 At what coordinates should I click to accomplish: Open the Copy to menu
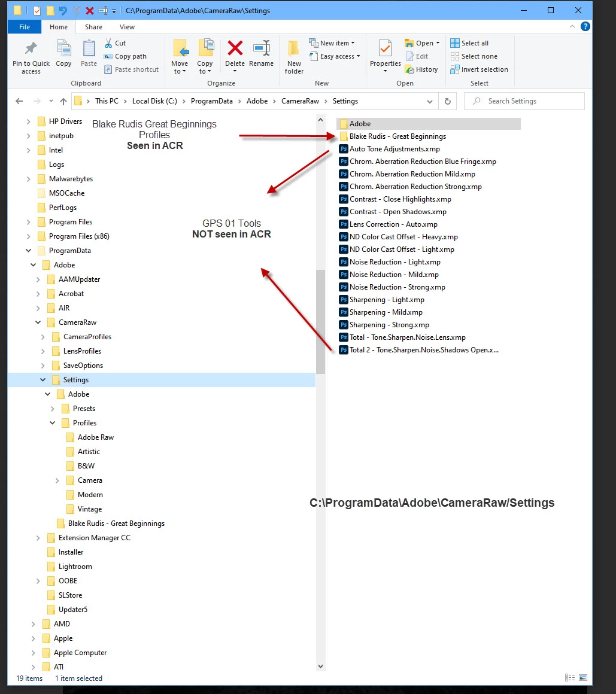pyautogui.click(x=205, y=57)
